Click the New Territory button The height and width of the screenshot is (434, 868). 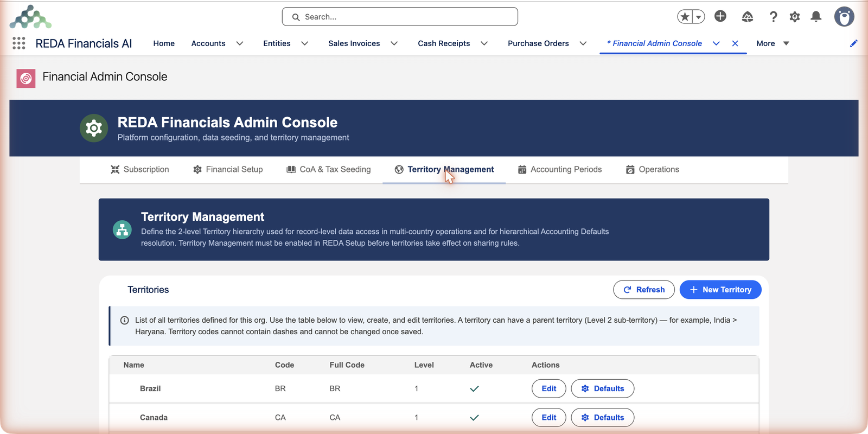pos(720,290)
